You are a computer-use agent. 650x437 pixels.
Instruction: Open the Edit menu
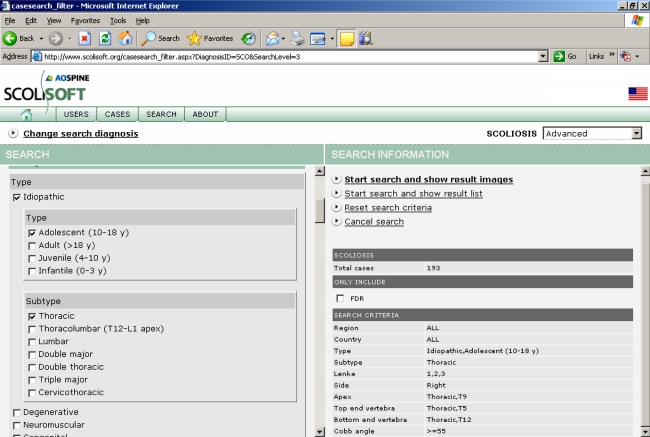point(31,20)
